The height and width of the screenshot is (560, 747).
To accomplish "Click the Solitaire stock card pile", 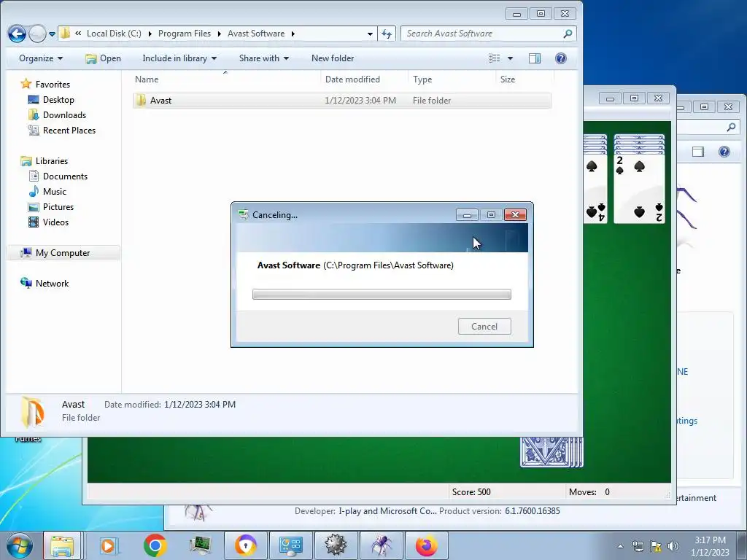I will [551, 452].
